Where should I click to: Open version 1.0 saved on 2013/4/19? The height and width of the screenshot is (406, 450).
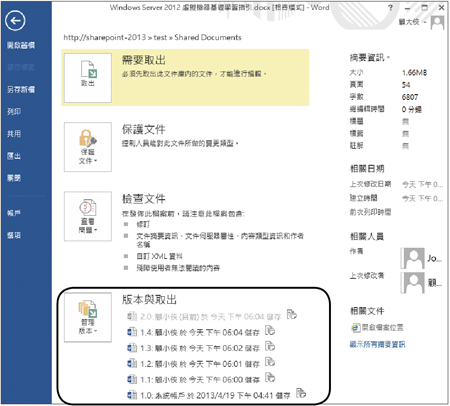coord(215,396)
